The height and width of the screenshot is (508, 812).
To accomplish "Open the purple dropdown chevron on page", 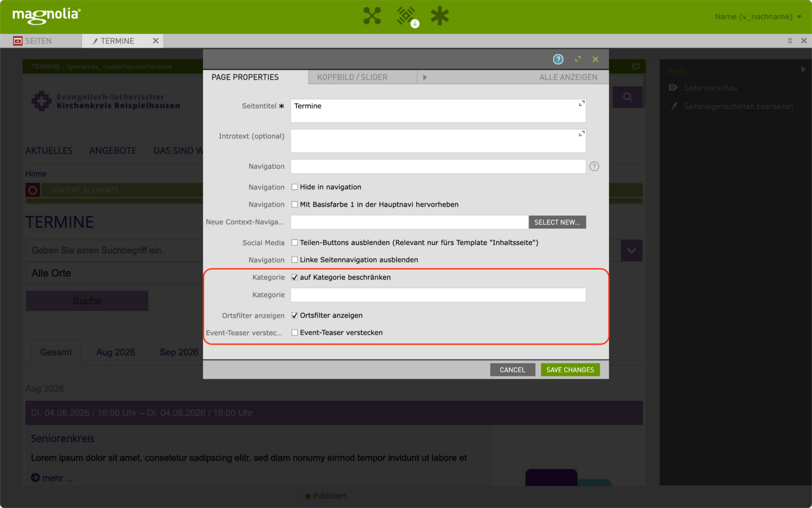I will (x=631, y=251).
